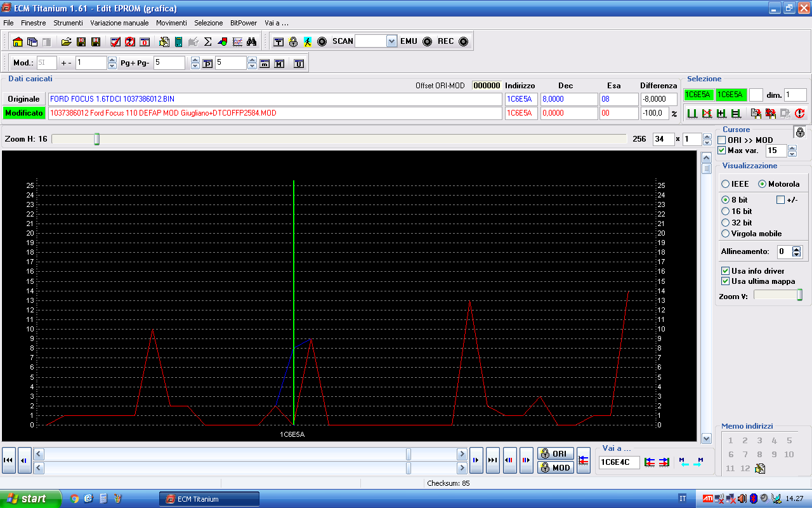
Task: Select the 16 bit radio button
Action: [x=726, y=211]
